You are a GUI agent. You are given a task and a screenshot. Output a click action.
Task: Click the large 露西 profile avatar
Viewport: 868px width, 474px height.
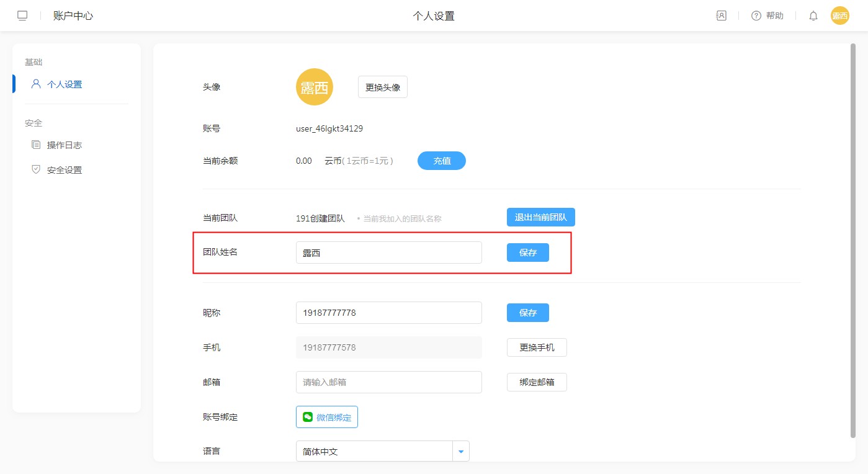[315, 87]
